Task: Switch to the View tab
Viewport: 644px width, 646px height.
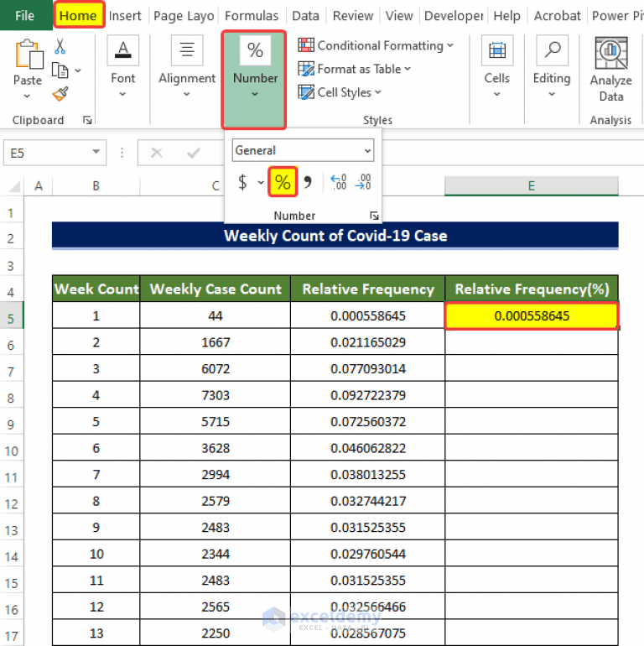Action: (x=399, y=15)
